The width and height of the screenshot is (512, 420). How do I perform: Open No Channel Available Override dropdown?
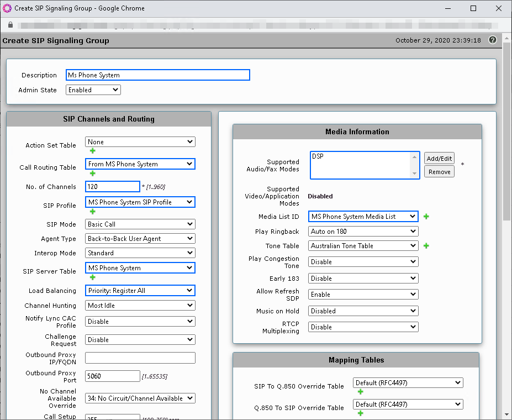(140, 398)
